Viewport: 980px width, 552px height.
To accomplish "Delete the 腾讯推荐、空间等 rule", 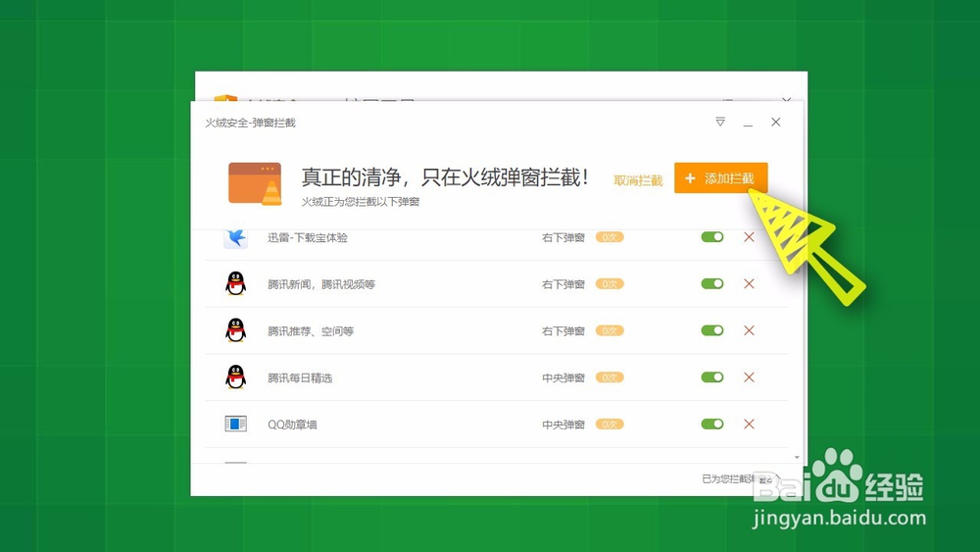I will click(x=749, y=330).
